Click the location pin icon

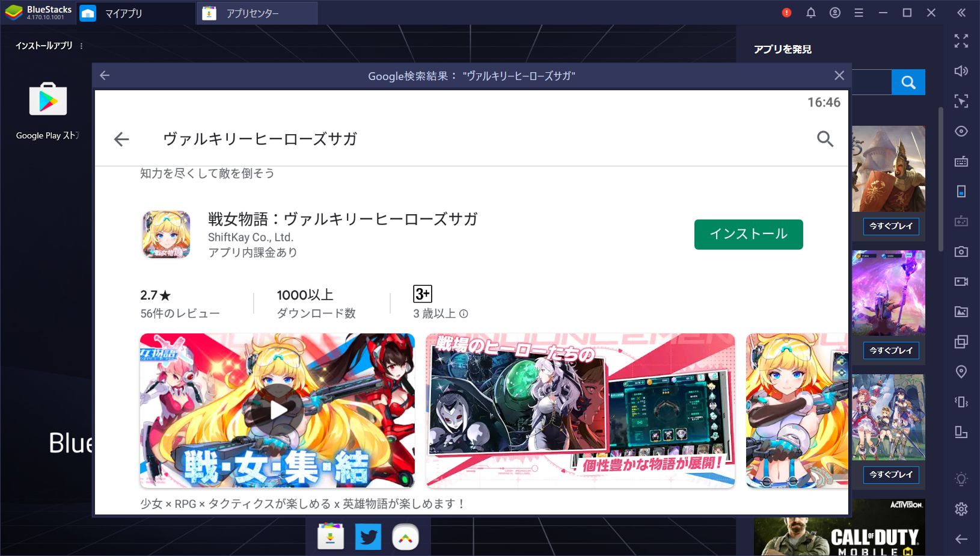pyautogui.click(x=961, y=372)
